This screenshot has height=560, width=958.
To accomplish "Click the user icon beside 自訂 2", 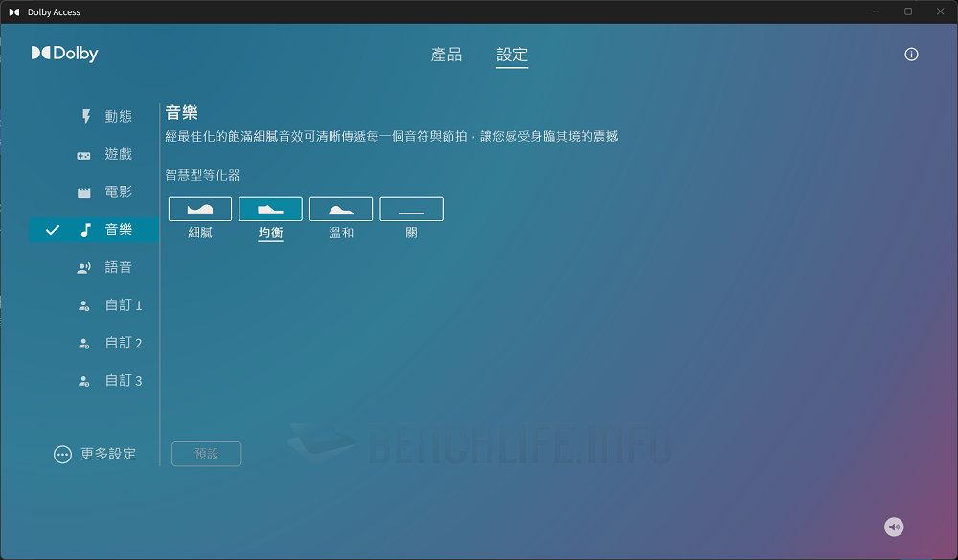I will point(84,344).
